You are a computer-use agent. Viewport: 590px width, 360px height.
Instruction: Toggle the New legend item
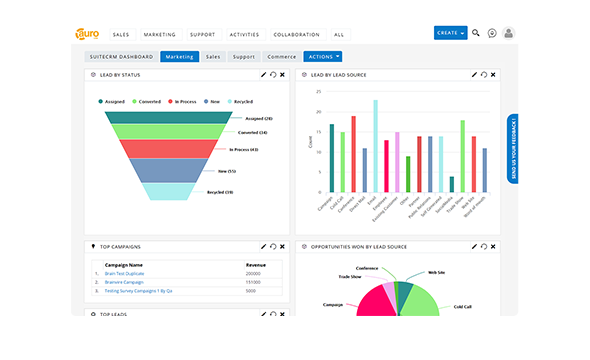click(x=212, y=102)
